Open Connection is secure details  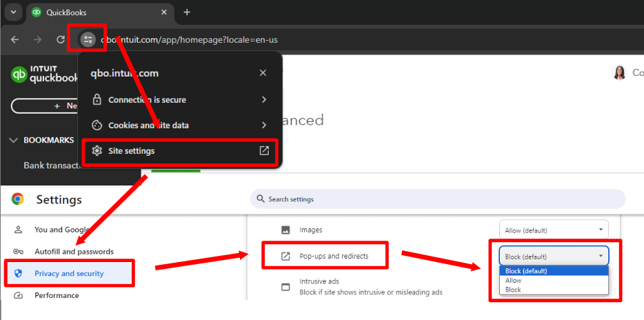coord(179,100)
